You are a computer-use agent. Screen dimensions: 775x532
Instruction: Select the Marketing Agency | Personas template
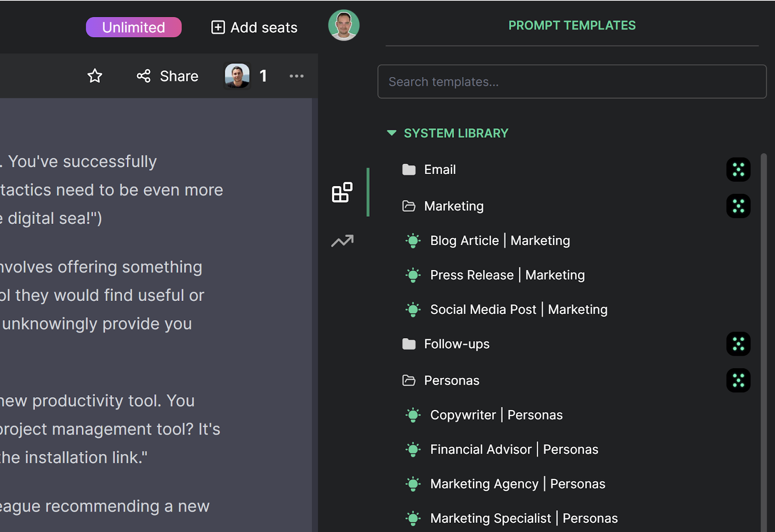click(x=518, y=484)
